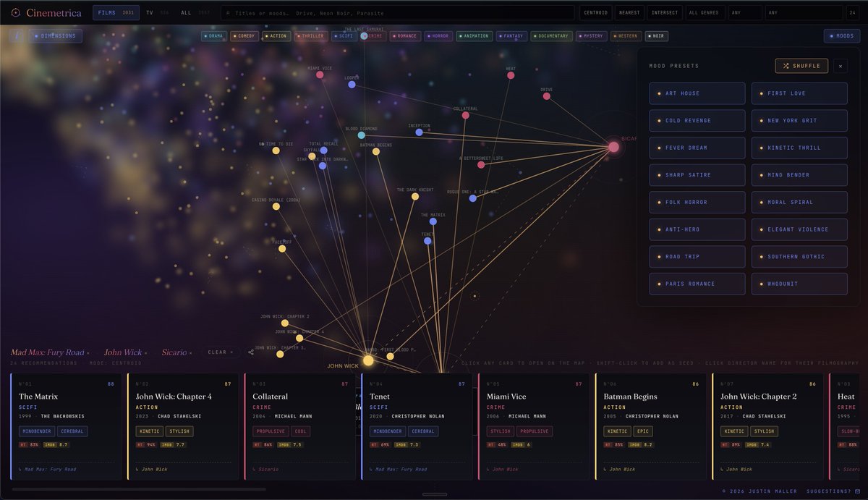This screenshot has width=868, height=500.
Task: Select Nearest mode
Action: click(629, 12)
